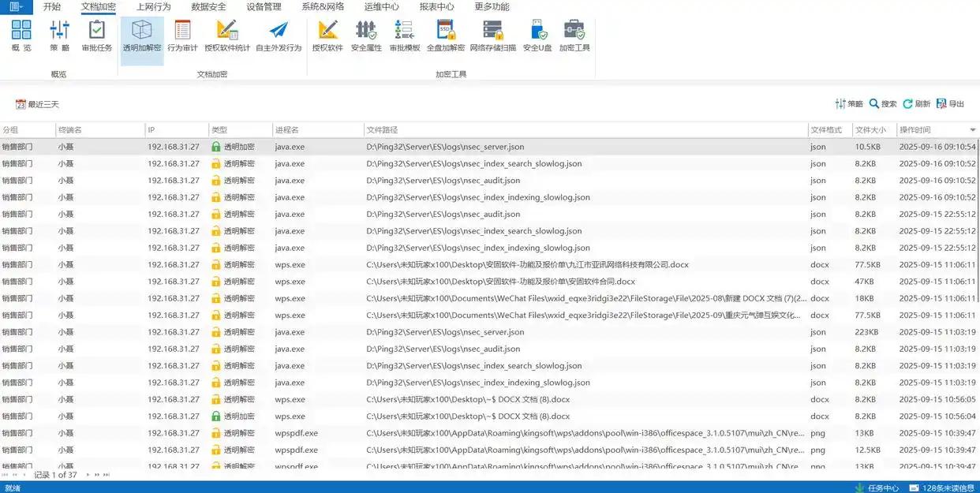
Task: Open the 安全属性 tool
Action: coord(366,36)
